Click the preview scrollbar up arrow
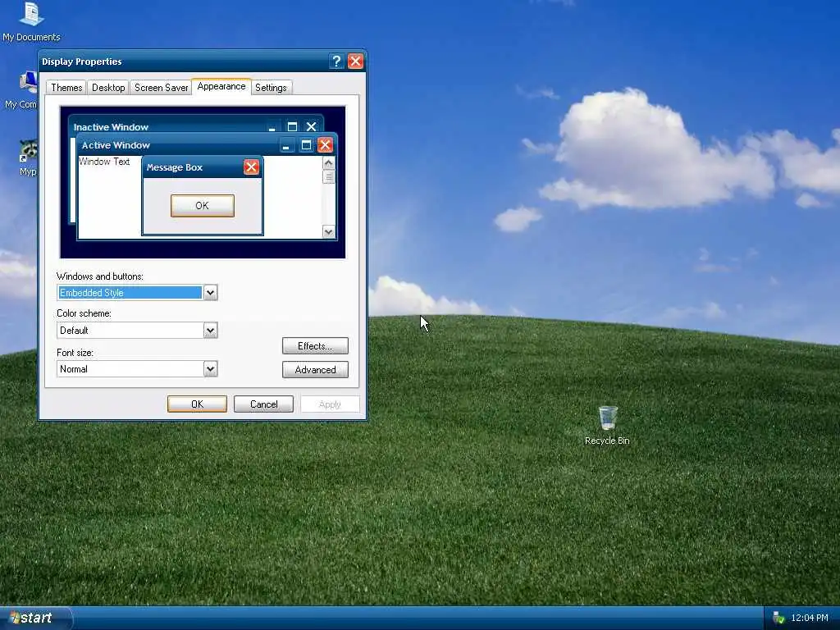The width and height of the screenshot is (840, 630). pos(328,163)
